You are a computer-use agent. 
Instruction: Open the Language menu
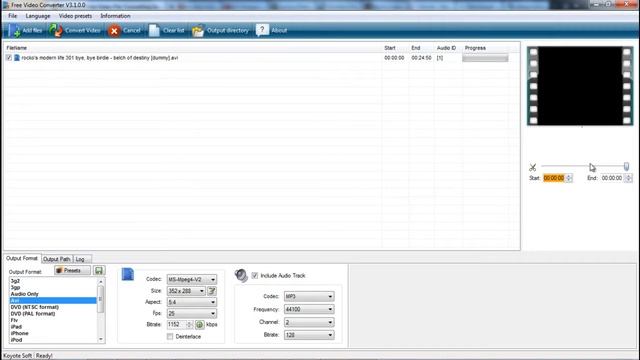click(38, 16)
